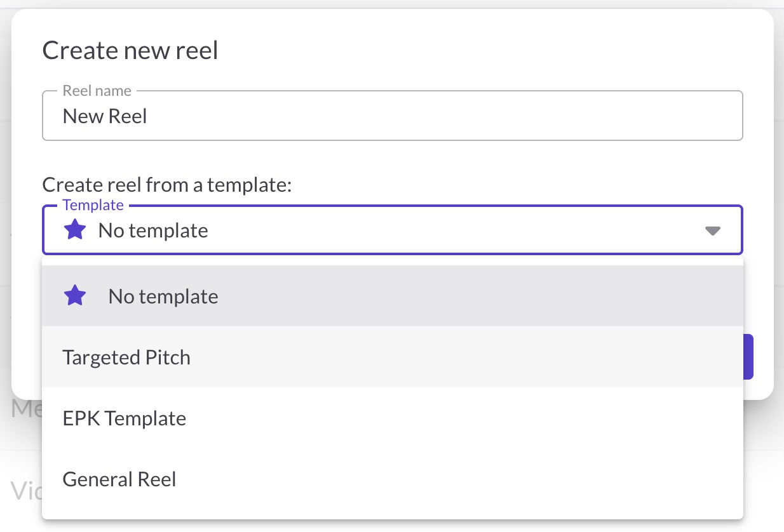Image resolution: width=784 pixels, height=532 pixels.
Task: Choose the Targeted Pitch template
Action: pyautogui.click(x=126, y=357)
